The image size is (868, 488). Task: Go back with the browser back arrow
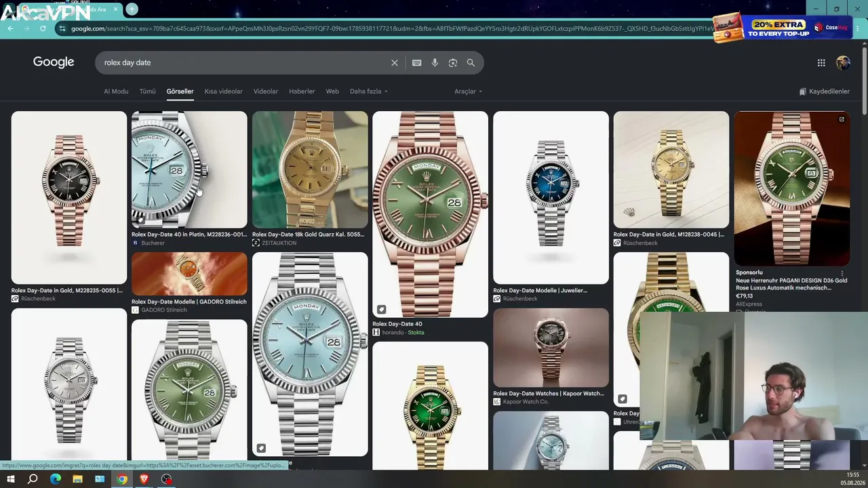[10, 28]
